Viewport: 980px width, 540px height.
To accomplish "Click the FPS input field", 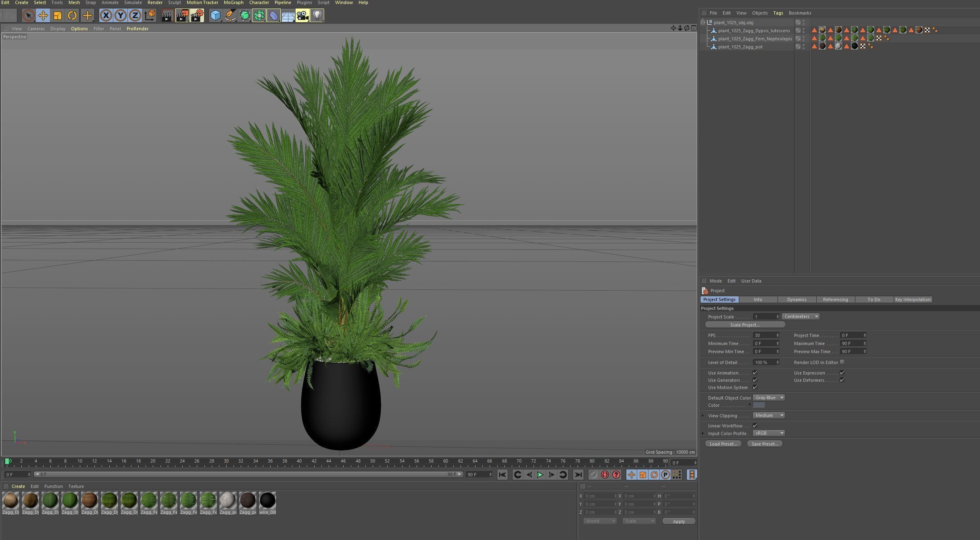I will [766, 335].
